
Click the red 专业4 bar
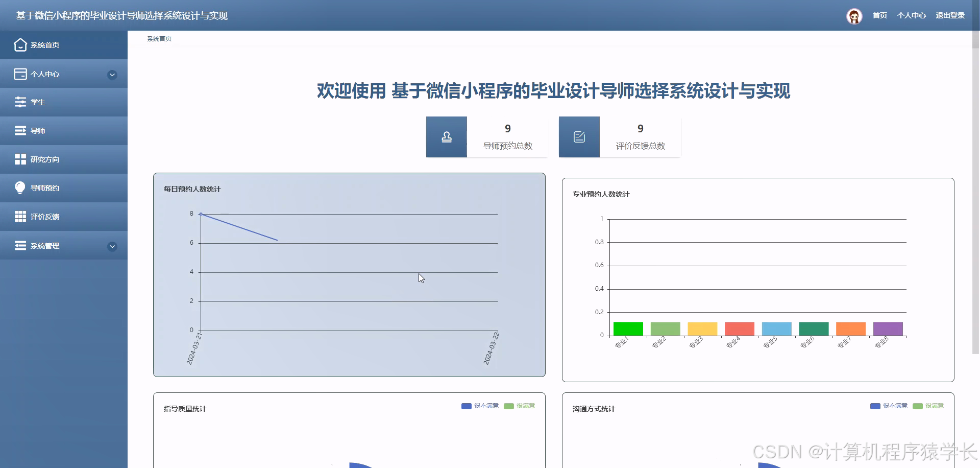click(x=740, y=329)
